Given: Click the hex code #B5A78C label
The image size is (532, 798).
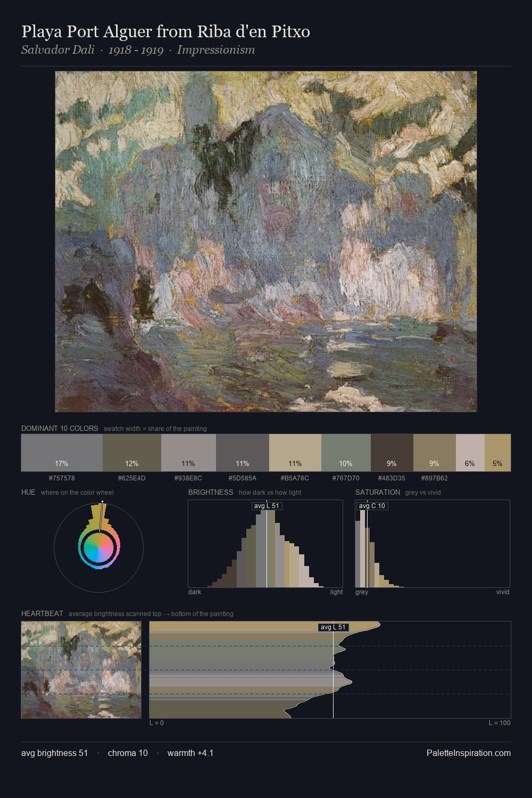Looking at the screenshot, I should point(295,478).
